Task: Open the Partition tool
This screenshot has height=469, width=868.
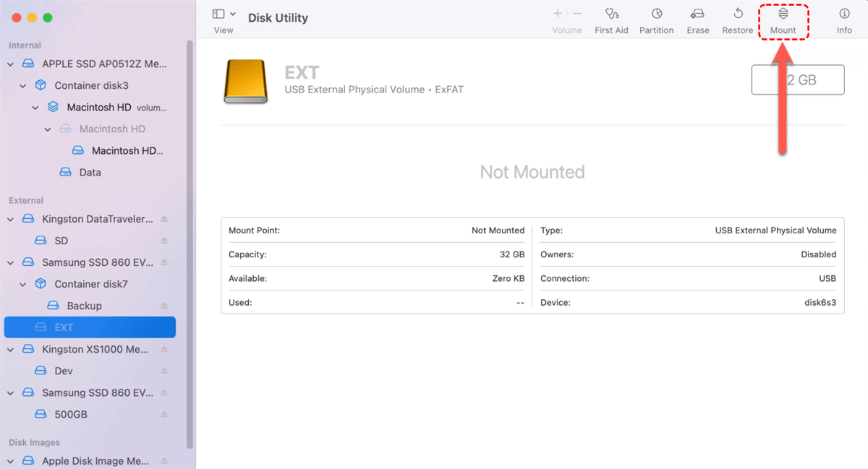Action: click(x=656, y=14)
